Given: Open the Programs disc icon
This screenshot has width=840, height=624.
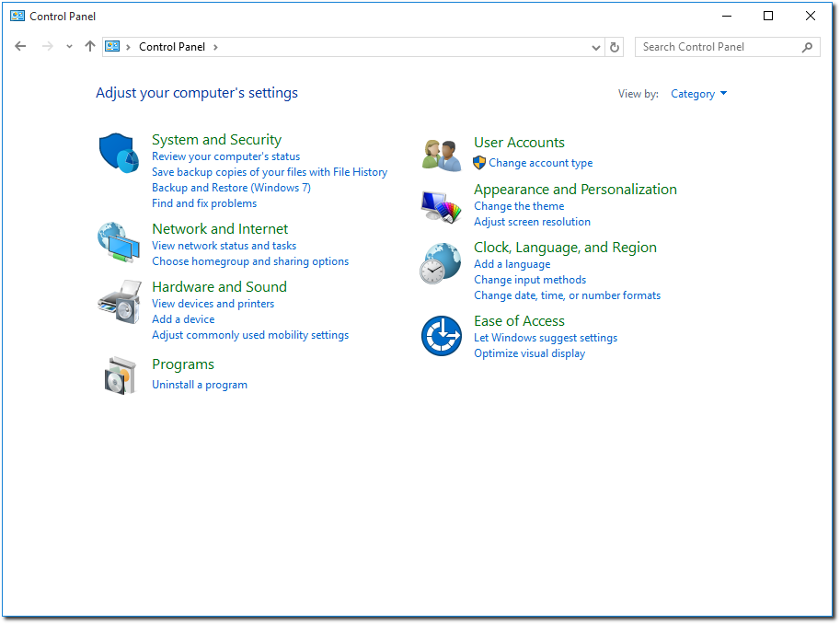Looking at the screenshot, I should (120, 376).
